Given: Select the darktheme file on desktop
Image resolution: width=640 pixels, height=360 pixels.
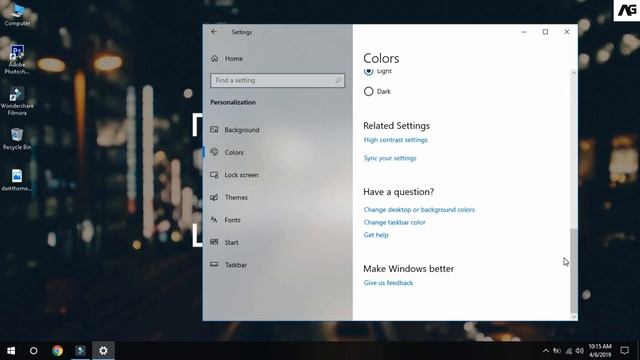Looking at the screenshot, I should [x=17, y=180].
